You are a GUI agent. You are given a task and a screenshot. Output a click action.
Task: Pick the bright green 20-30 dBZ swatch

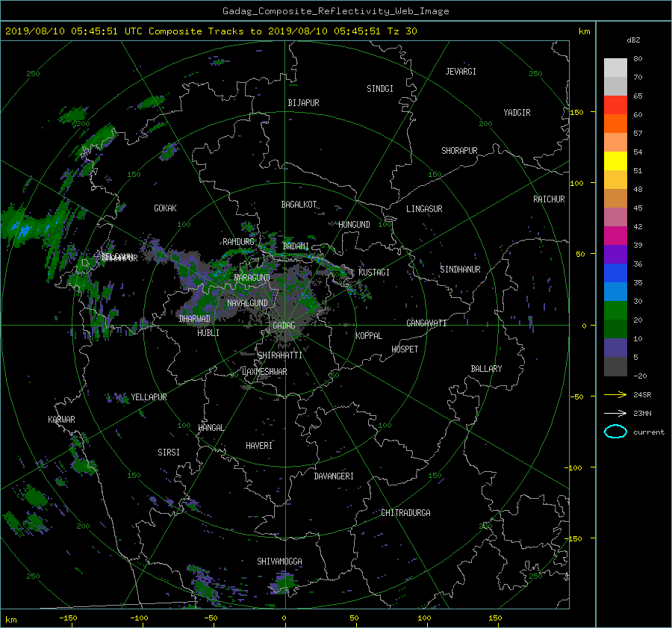pyautogui.click(x=615, y=310)
